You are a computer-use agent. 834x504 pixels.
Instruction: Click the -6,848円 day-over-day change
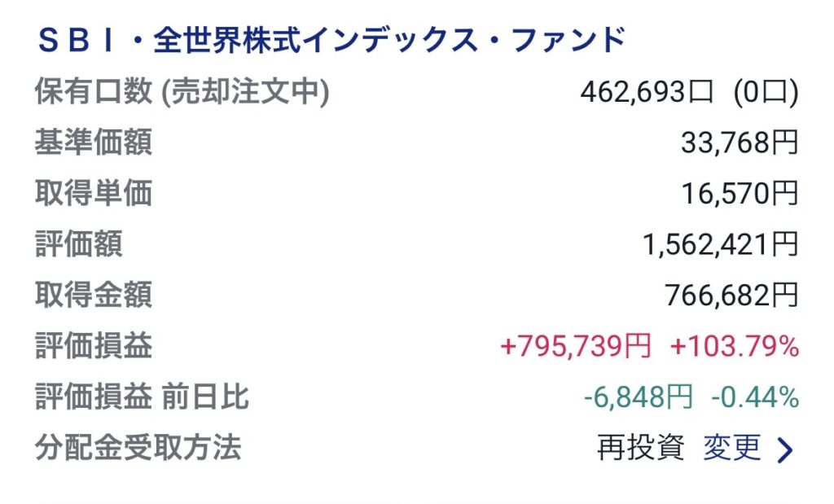click(639, 397)
